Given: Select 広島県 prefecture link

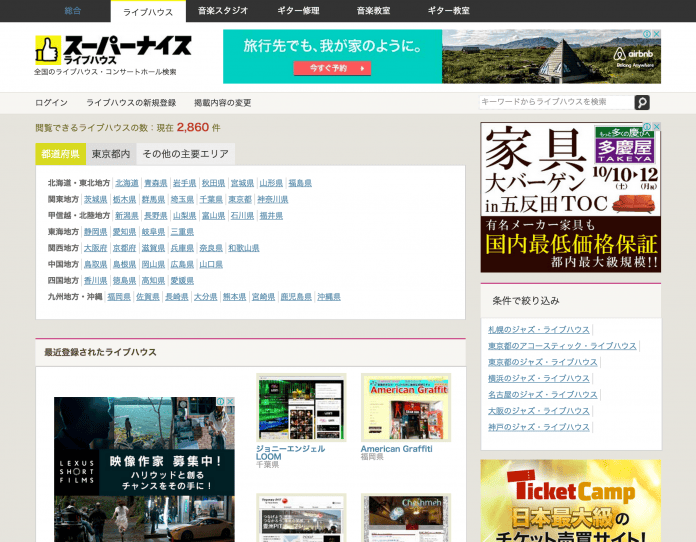Looking at the screenshot, I should 182,265.
